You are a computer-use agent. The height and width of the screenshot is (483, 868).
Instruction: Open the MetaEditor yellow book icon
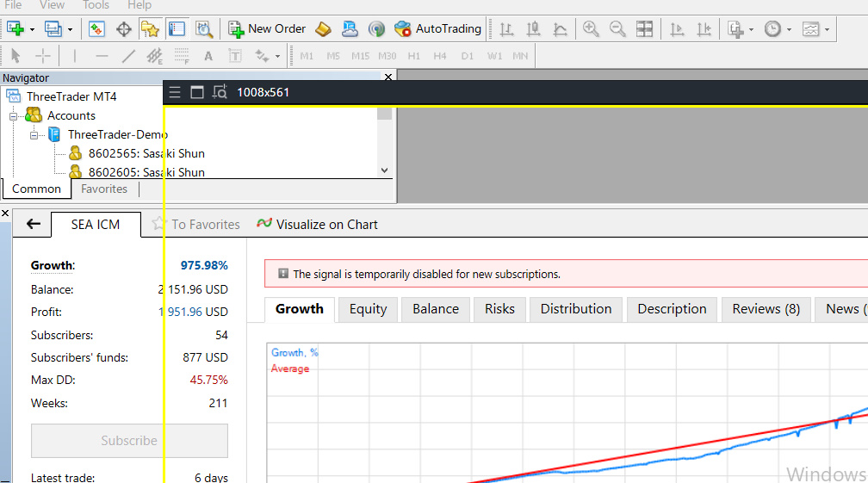click(323, 28)
